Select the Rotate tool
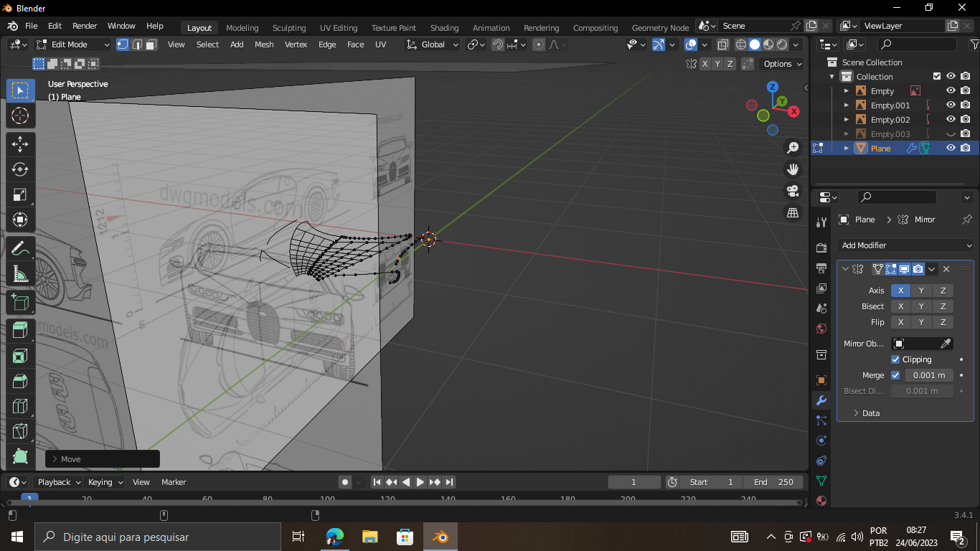Screen dimensions: 980x551 click(20, 169)
